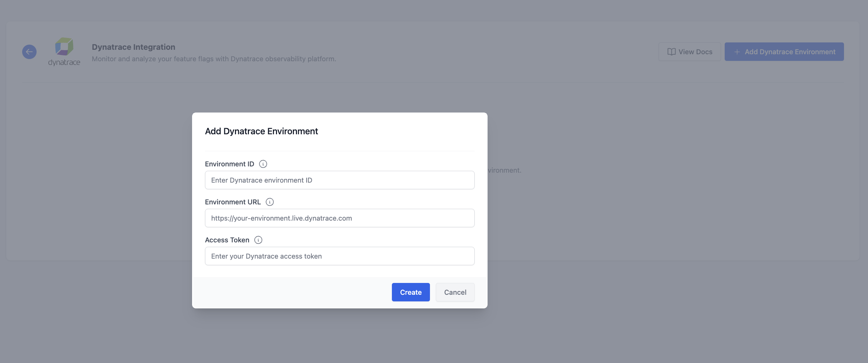Click the Dynatrace Integration heading
This screenshot has height=363, width=868.
(x=133, y=47)
